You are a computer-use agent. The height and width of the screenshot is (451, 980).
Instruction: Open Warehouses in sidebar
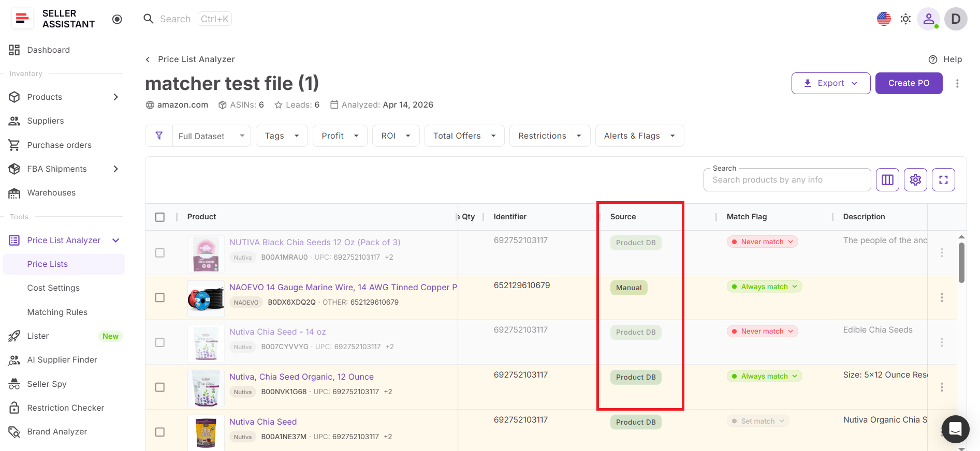51,193
